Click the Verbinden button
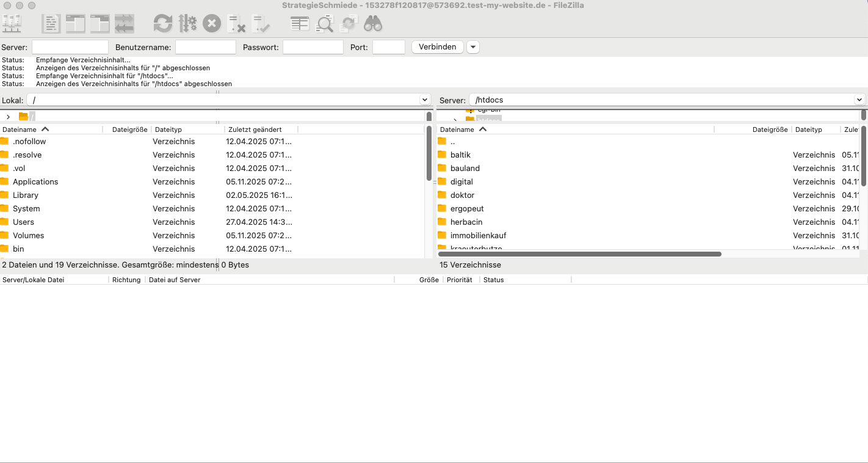The width and height of the screenshot is (868, 463). (x=437, y=47)
